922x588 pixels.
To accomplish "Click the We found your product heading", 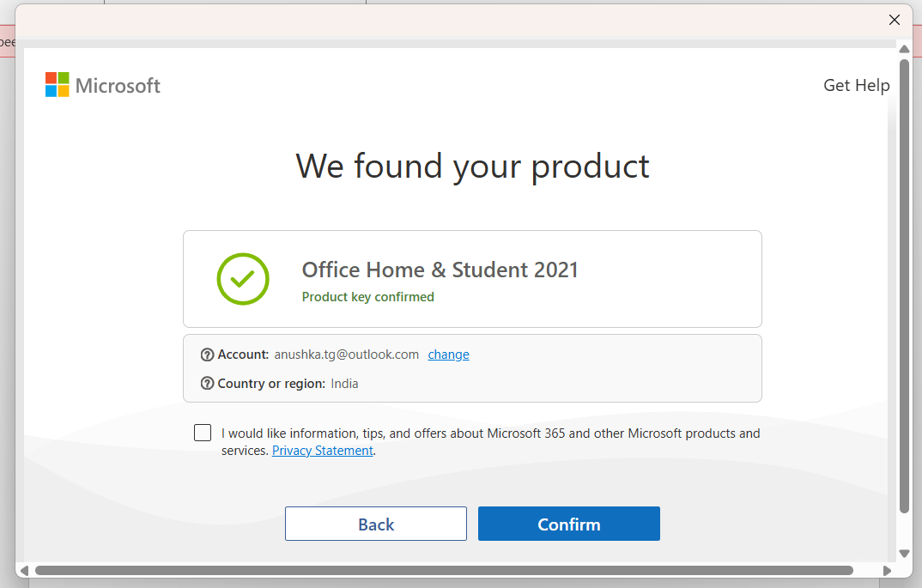I will [x=472, y=167].
